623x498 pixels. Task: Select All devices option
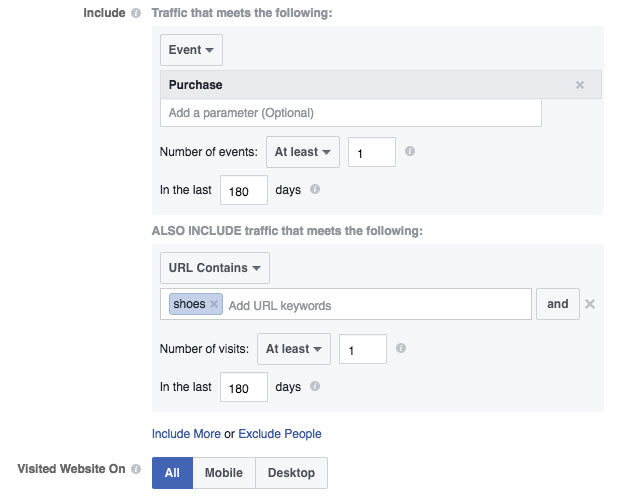172,473
